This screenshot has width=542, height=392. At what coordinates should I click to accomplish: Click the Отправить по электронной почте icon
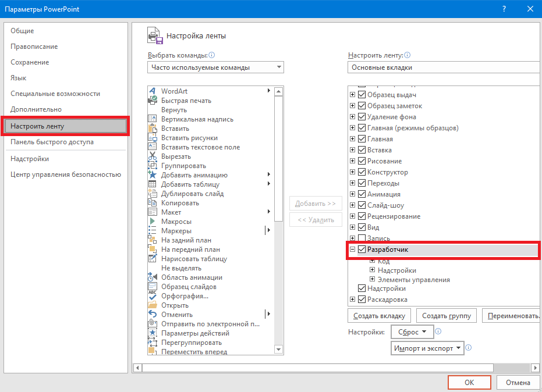(153, 324)
